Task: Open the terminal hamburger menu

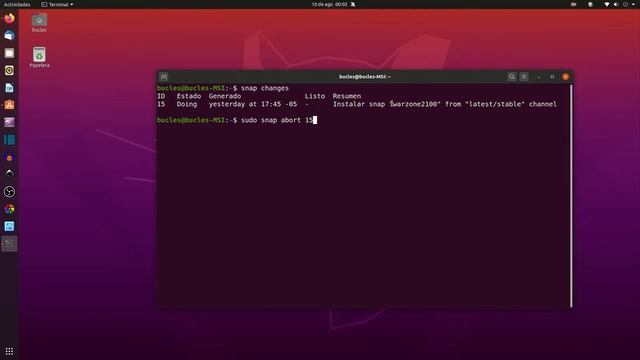Action: (x=524, y=77)
